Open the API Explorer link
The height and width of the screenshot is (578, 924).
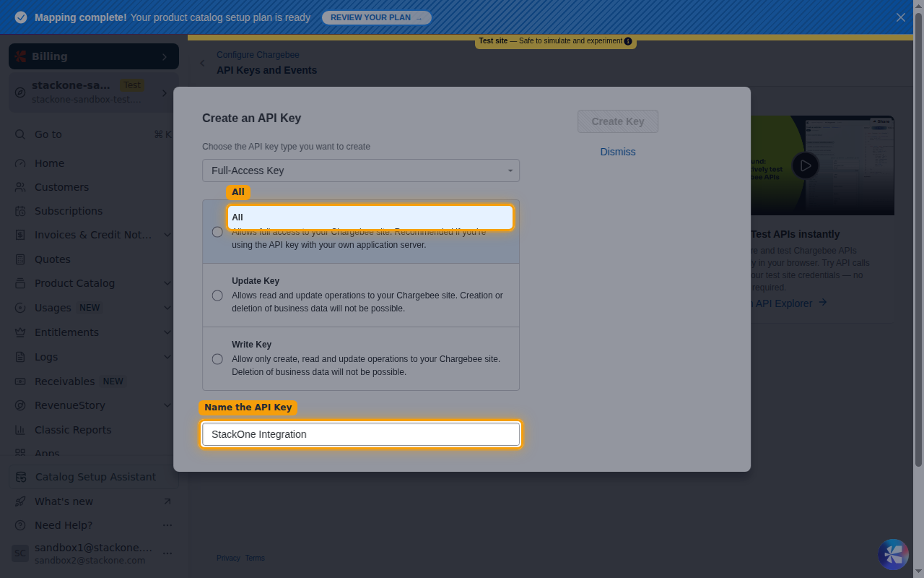point(790,303)
